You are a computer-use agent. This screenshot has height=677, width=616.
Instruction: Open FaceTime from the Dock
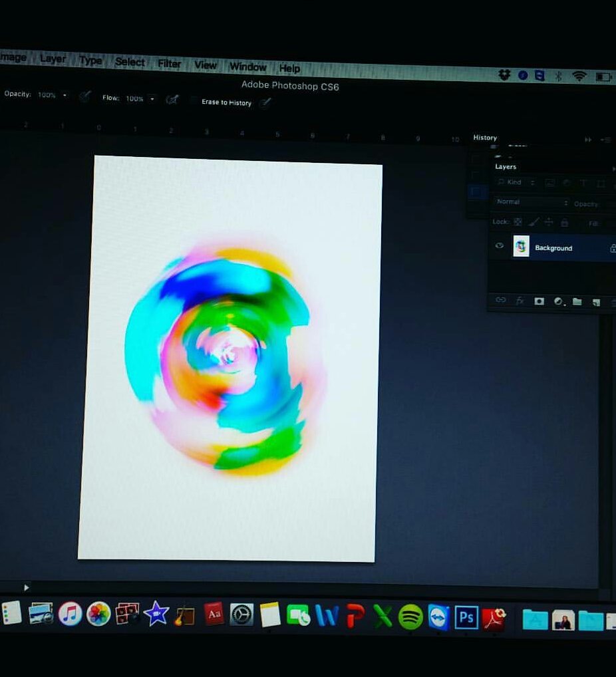pos(299,615)
